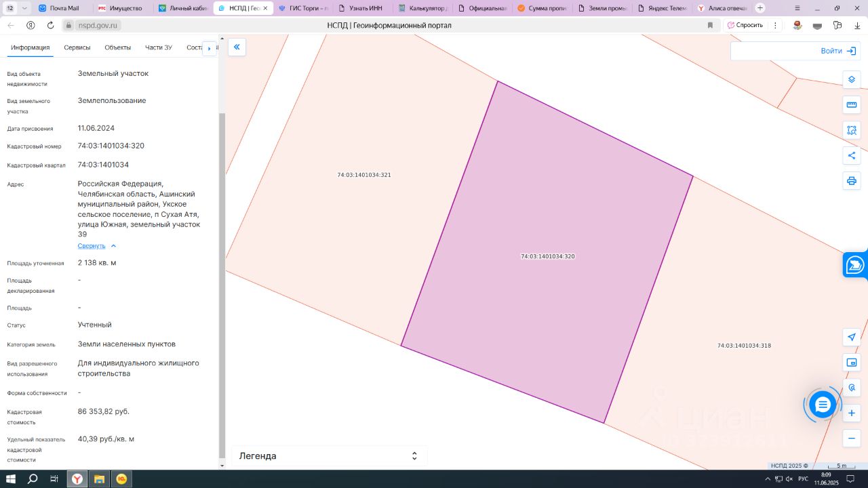Viewport: 868px width, 488px height.
Task: Zoom in on the map
Action: point(852,413)
